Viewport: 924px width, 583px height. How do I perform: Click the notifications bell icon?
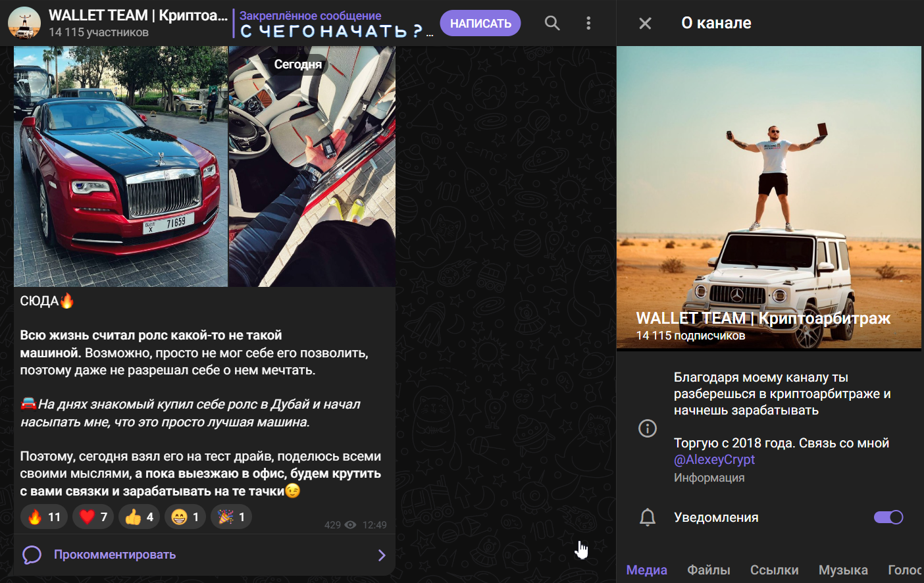[x=648, y=517]
